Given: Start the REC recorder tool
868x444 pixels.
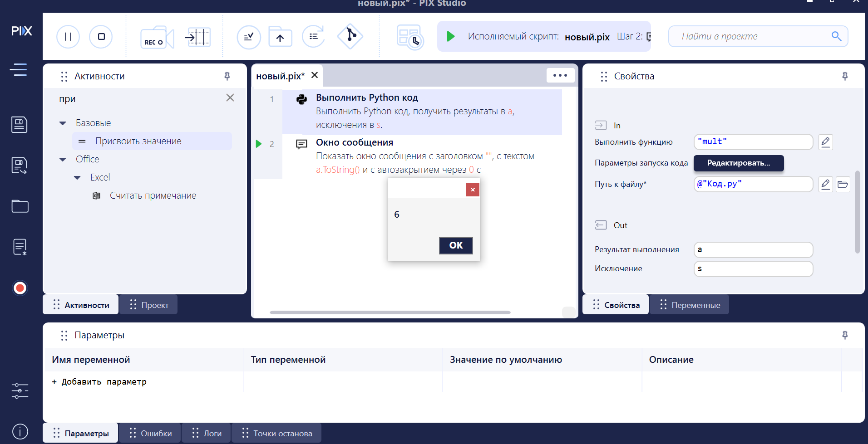Looking at the screenshot, I should [157, 38].
